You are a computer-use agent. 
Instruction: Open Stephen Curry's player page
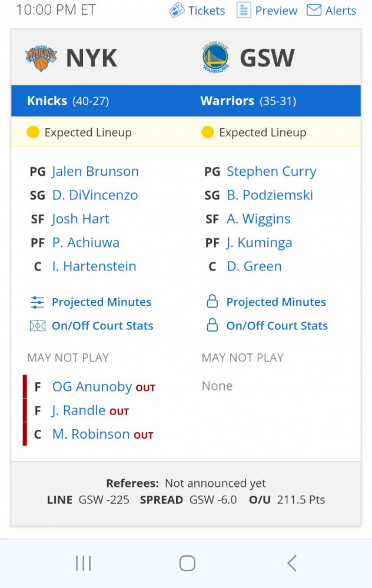(x=271, y=171)
